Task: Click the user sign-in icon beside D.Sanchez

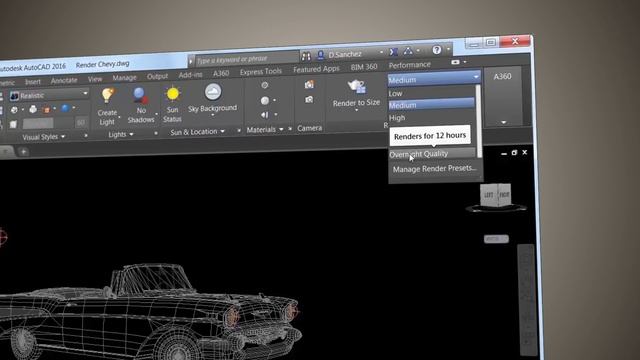Action: click(x=321, y=55)
